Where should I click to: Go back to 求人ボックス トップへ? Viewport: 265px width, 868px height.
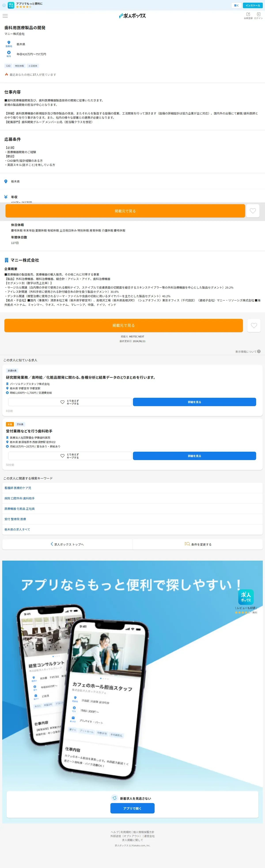click(67, 544)
